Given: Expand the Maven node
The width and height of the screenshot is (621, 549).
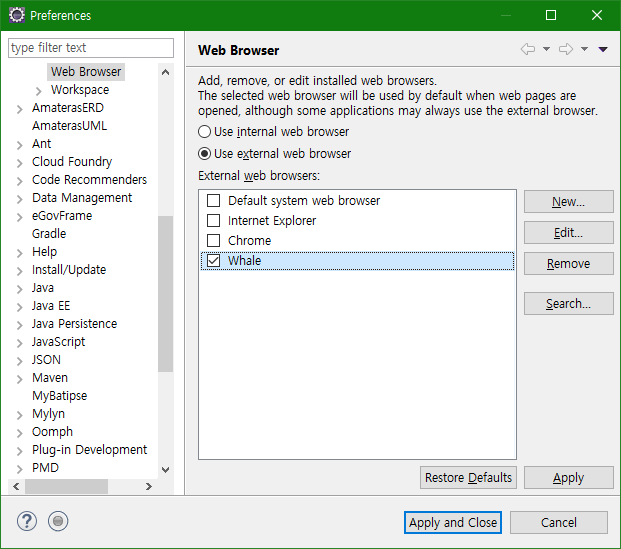Looking at the screenshot, I should (x=20, y=379).
